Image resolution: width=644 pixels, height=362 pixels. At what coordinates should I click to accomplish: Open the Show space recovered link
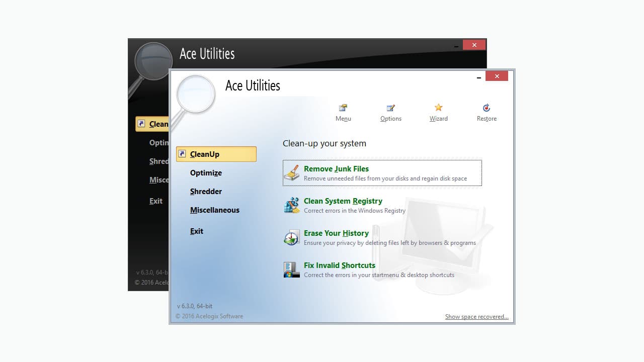coord(476,316)
